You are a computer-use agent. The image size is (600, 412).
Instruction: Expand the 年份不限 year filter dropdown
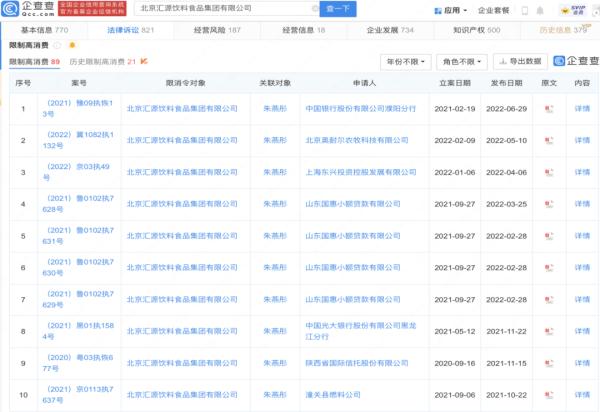pos(406,62)
